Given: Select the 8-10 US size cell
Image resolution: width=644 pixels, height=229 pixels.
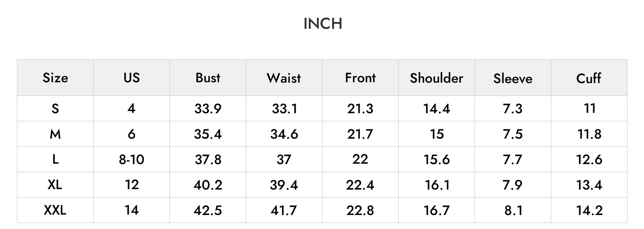Looking at the screenshot, I should (131, 159).
